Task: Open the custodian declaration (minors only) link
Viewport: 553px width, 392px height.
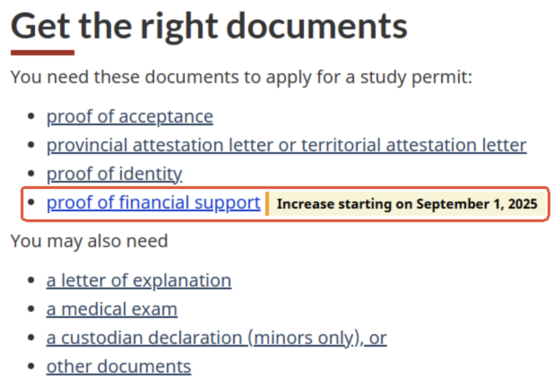Action: pyautogui.click(x=216, y=338)
